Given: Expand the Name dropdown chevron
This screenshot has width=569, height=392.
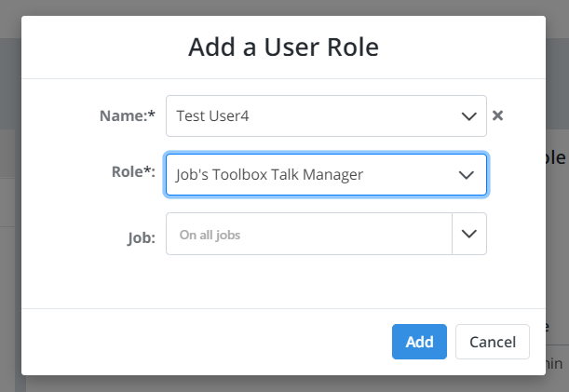Looking at the screenshot, I should [x=468, y=116].
